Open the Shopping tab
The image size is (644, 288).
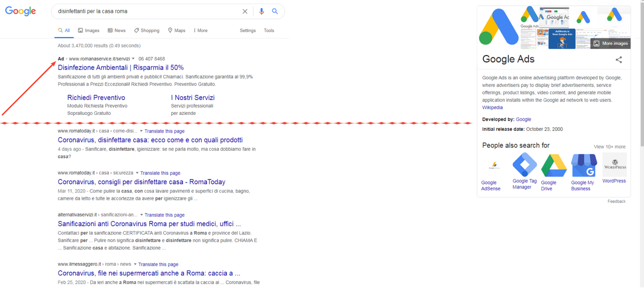click(147, 30)
